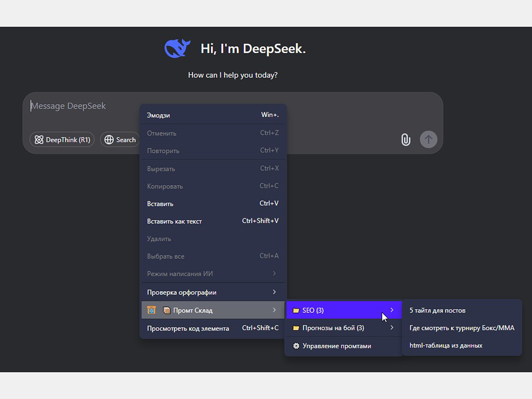Expand the Прогнозы на бой (3) chevron
The width and height of the screenshot is (532, 399).
(392, 327)
